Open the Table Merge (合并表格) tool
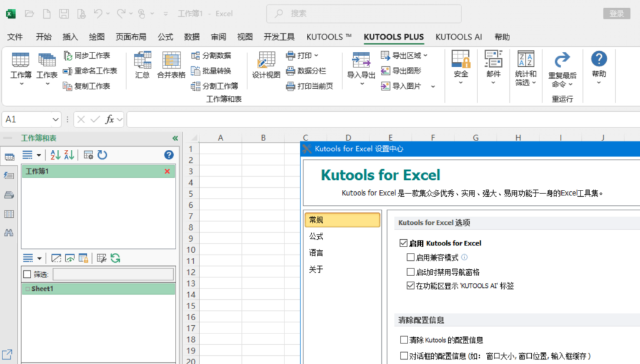640x364 pixels. click(x=171, y=65)
